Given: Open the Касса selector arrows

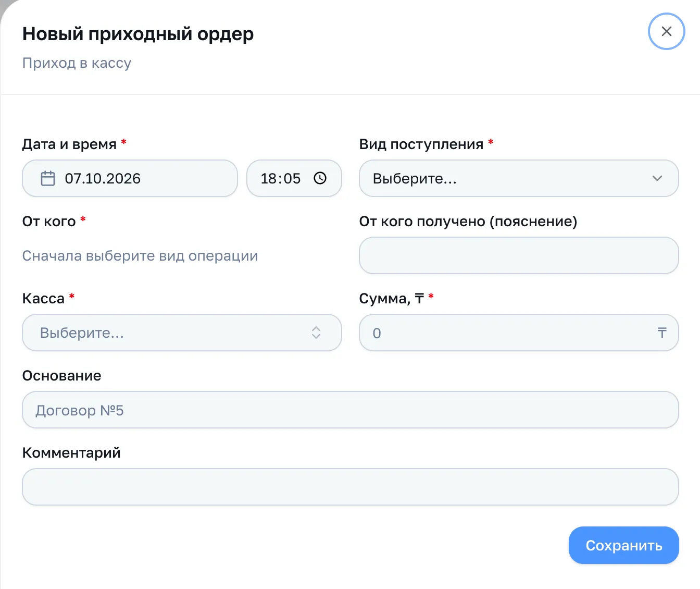Looking at the screenshot, I should coord(316,333).
